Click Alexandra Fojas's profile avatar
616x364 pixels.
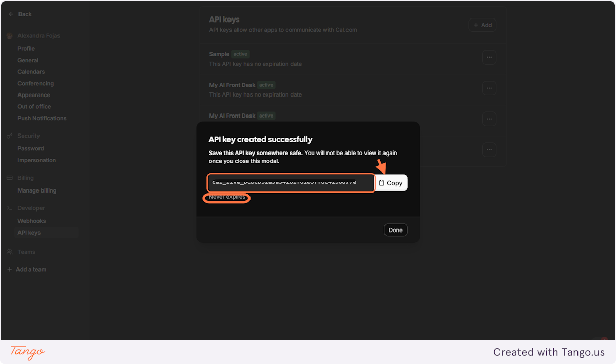[x=9, y=35]
